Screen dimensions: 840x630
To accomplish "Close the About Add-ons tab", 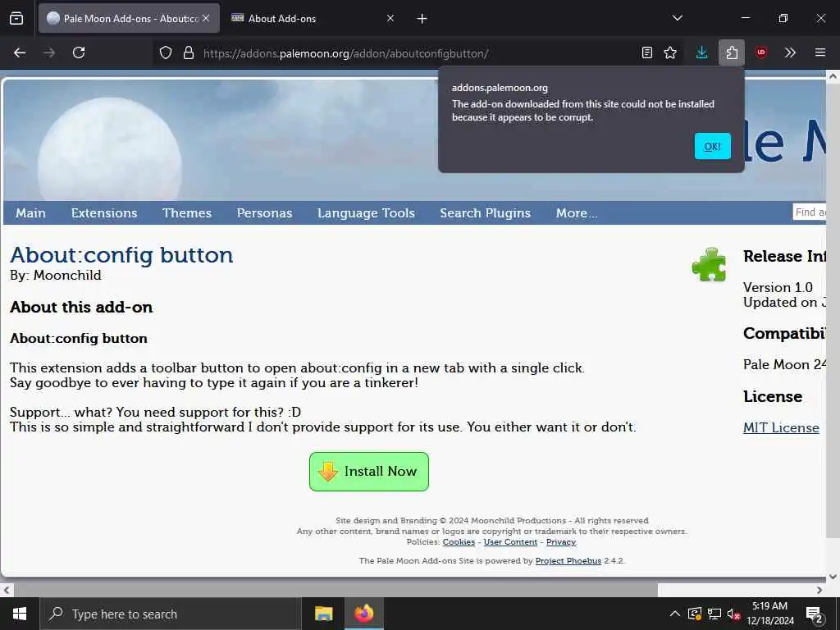I will coord(390,18).
